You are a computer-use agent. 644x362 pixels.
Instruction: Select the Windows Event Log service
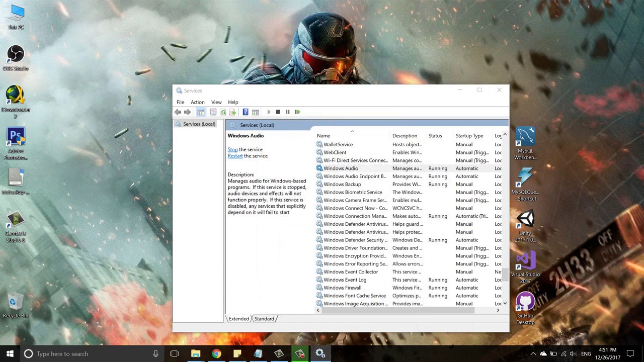(x=409, y=280)
